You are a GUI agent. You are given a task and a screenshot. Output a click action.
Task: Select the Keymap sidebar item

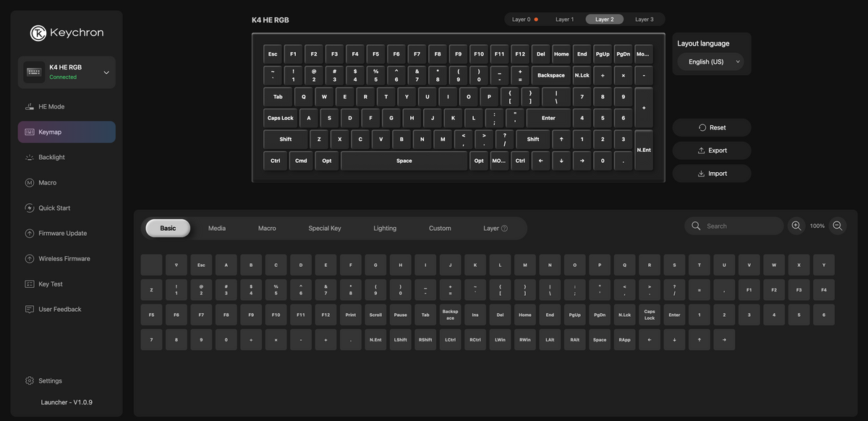[67, 132]
